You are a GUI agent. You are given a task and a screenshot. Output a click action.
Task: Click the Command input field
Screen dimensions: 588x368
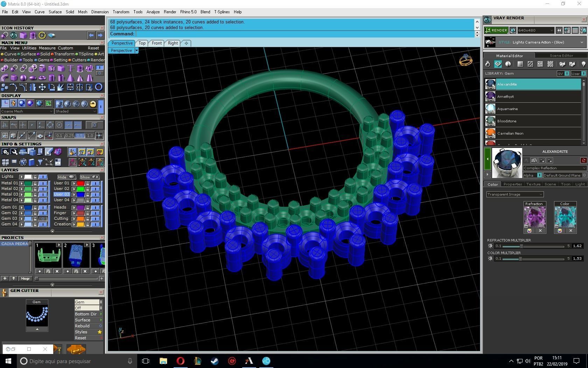pyautogui.click(x=304, y=34)
